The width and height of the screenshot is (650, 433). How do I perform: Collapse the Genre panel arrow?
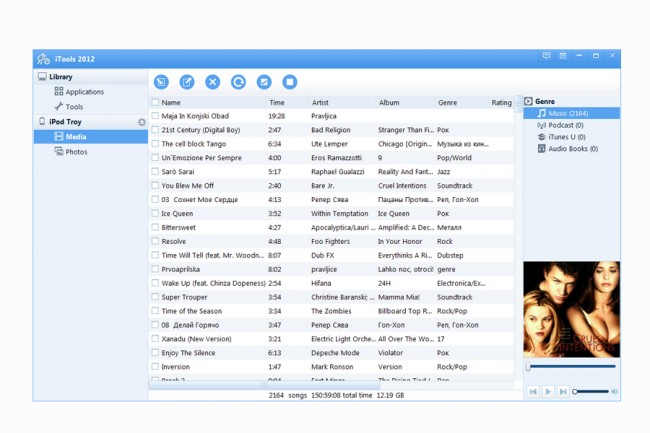click(529, 102)
